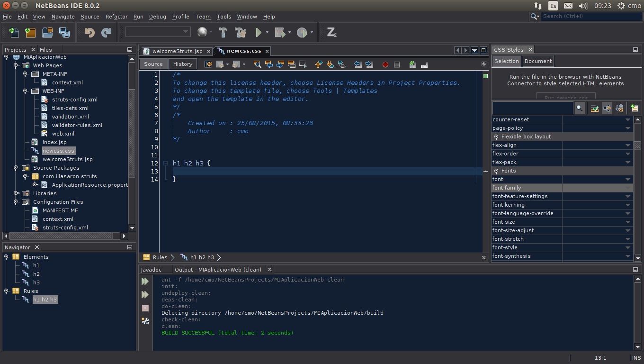
Task: Click the Redo arrow icon
Action: tap(106, 32)
